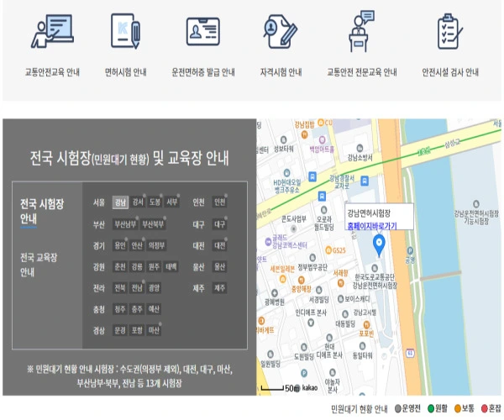Select the 충주 test center
Screen dimensions: 504x420
click(x=137, y=309)
